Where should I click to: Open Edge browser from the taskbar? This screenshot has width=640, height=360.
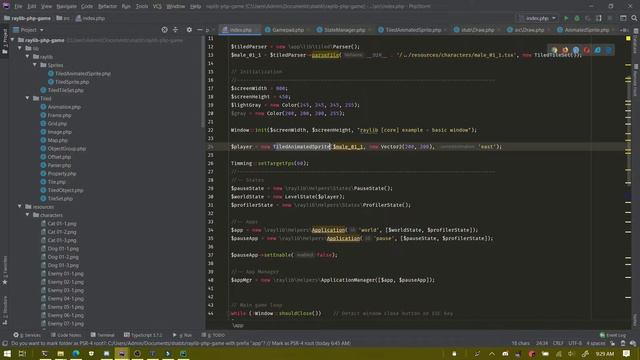coord(76,353)
